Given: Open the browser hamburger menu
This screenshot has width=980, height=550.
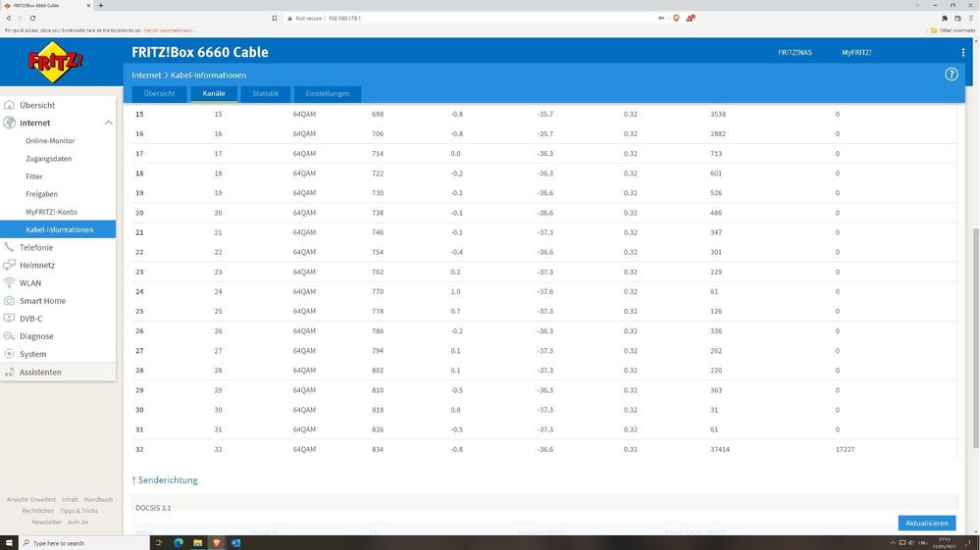Looking at the screenshot, I should coord(970,18).
